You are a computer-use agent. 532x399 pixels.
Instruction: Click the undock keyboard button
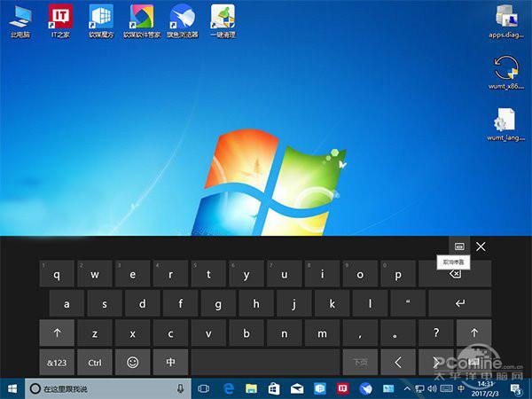point(459,246)
